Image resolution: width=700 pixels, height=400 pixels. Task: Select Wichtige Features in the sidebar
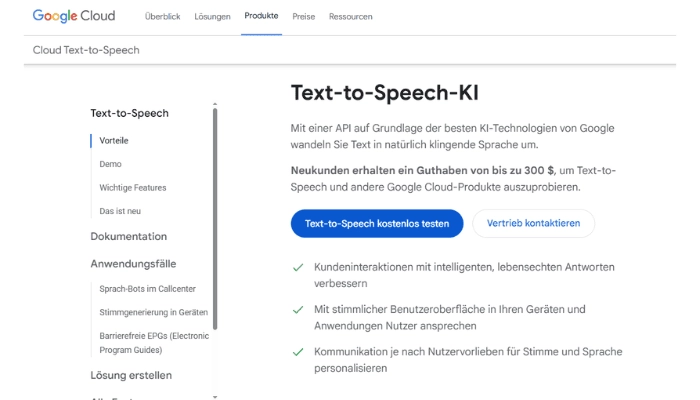[133, 188]
